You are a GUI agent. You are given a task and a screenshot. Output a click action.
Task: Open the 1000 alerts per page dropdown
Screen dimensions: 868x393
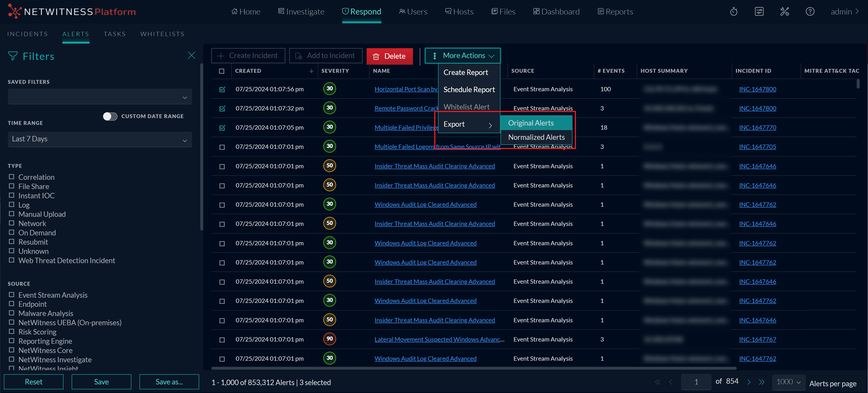[788, 382]
